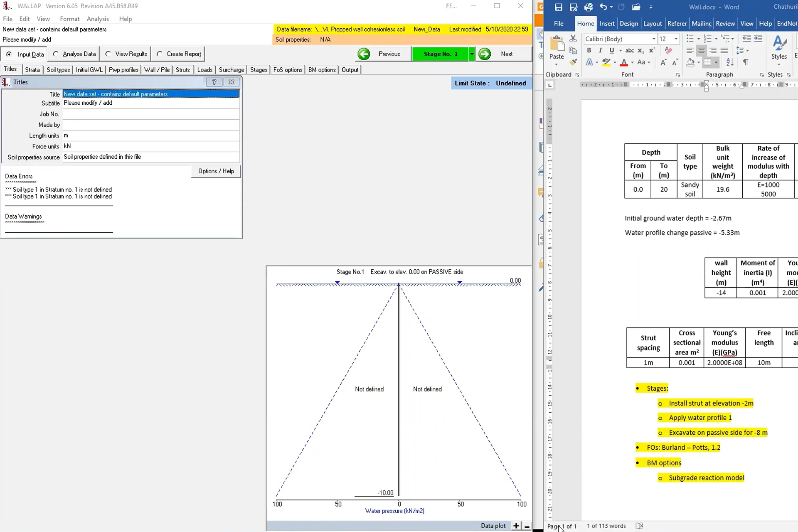
Task: Click the Format Painter brush icon
Action: [x=573, y=62]
